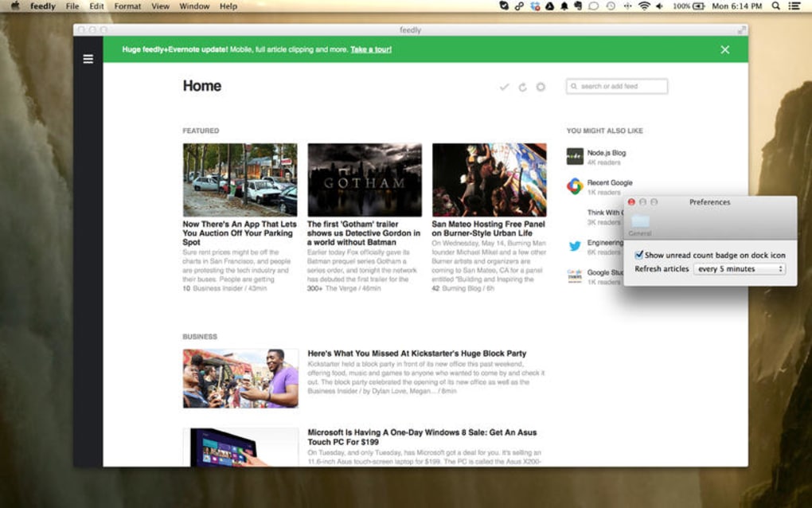Click the Recent Google feed icon
The image size is (812, 508).
tap(572, 185)
